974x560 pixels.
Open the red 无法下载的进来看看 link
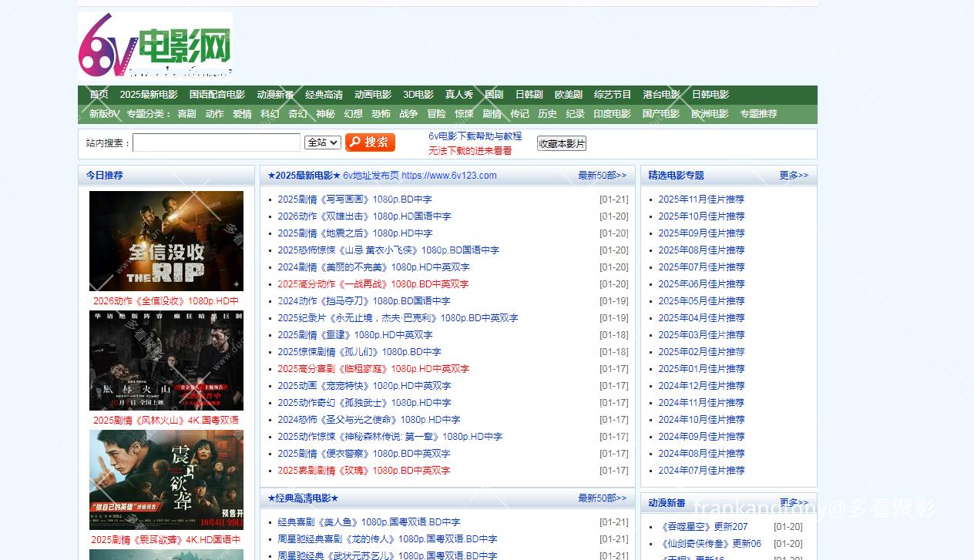coord(470,151)
